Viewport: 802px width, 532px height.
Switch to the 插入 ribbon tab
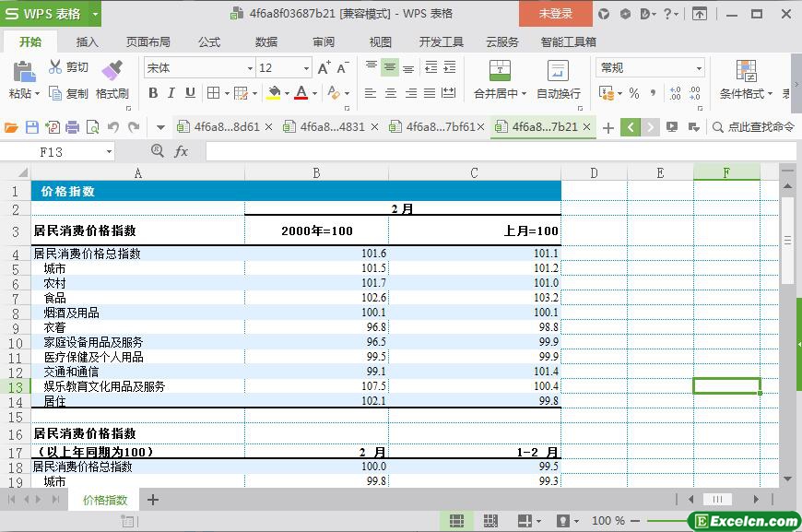[87, 41]
